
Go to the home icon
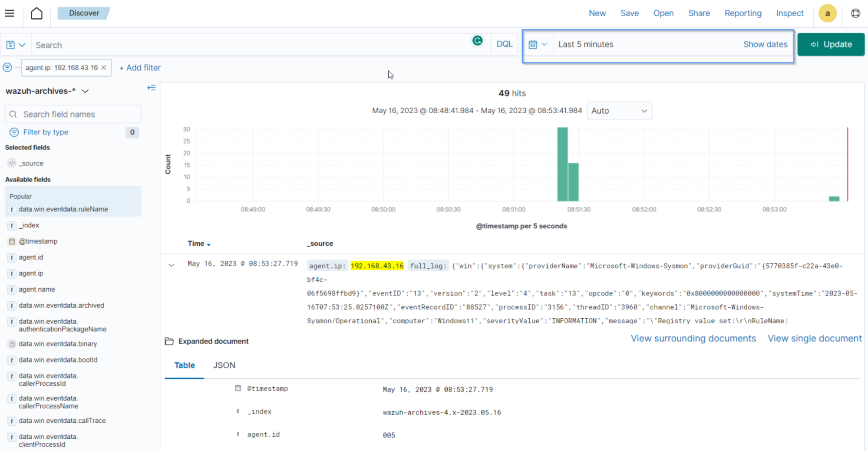coord(37,13)
